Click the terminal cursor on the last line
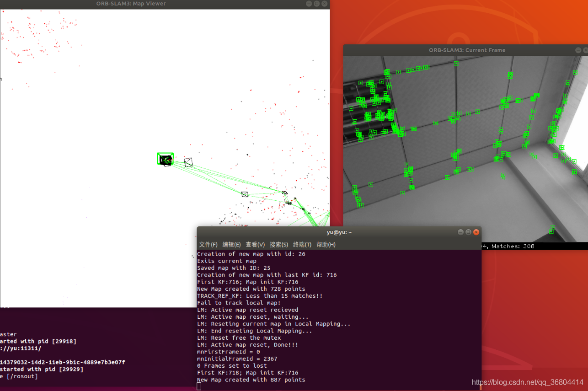This screenshot has width=588, height=391. point(199,386)
